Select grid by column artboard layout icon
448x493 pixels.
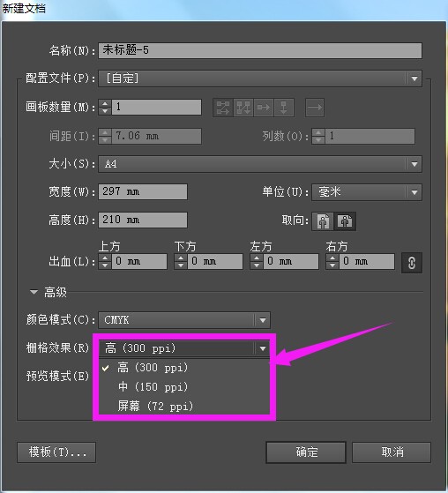coord(243,108)
